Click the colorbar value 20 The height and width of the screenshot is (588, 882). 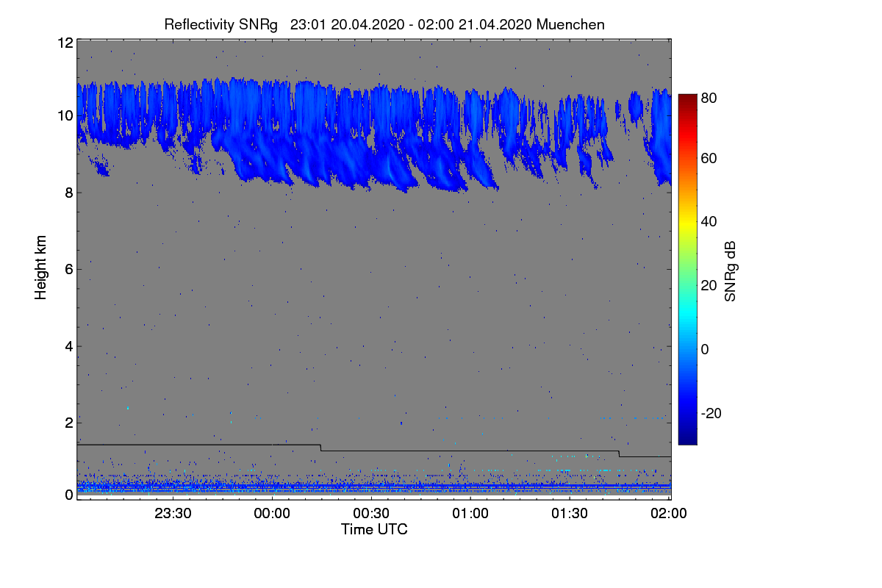(709, 285)
